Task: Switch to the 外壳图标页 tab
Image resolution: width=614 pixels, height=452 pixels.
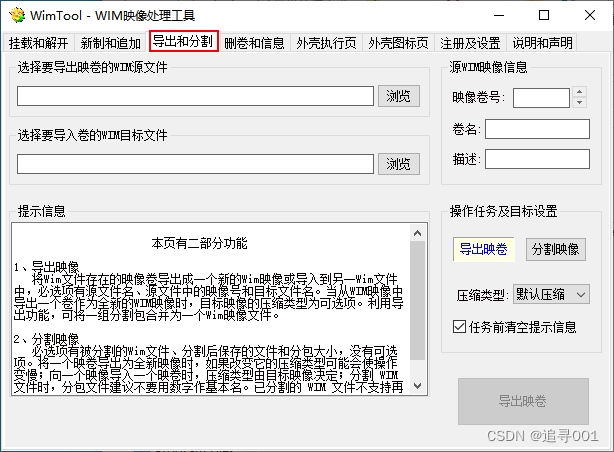Action: coord(398,43)
